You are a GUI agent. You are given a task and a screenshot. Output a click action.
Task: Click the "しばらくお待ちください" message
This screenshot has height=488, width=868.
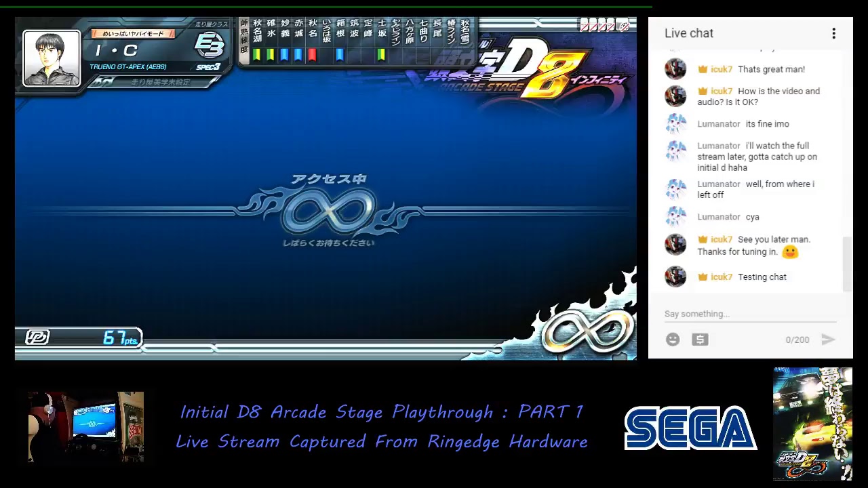click(x=329, y=243)
